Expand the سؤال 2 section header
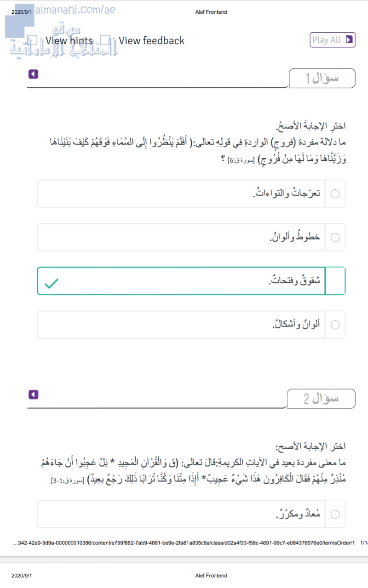Viewport: 368px width, 588px height. click(x=322, y=399)
